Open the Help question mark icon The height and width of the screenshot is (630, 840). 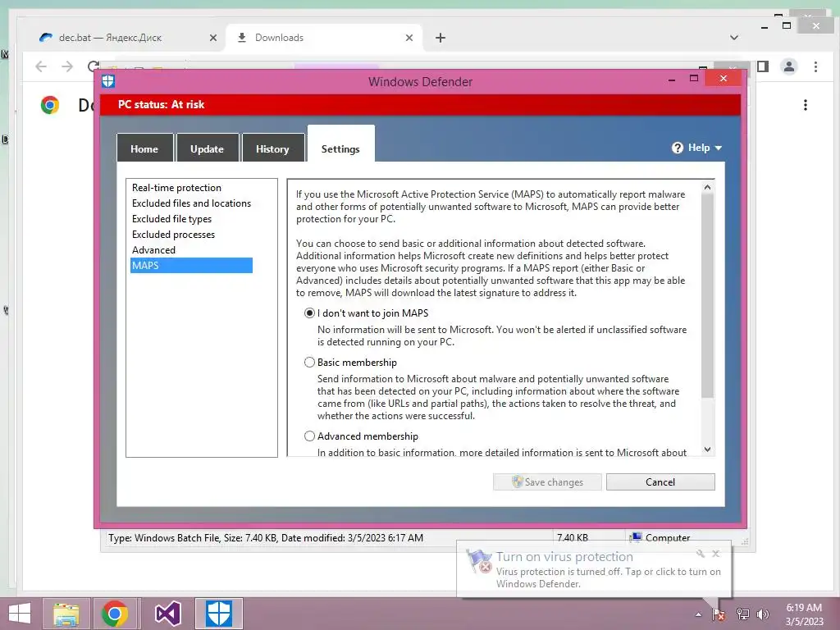point(677,148)
